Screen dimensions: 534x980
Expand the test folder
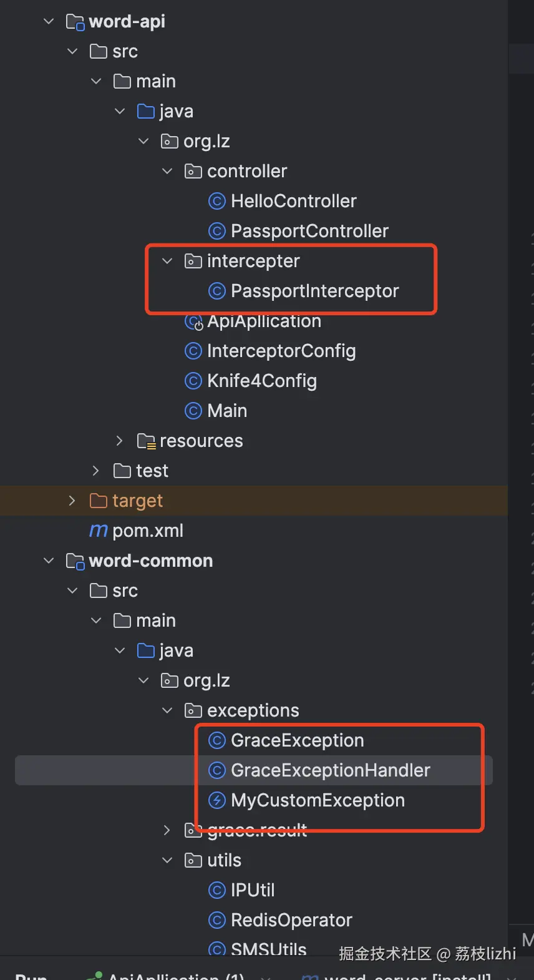(95, 471)
